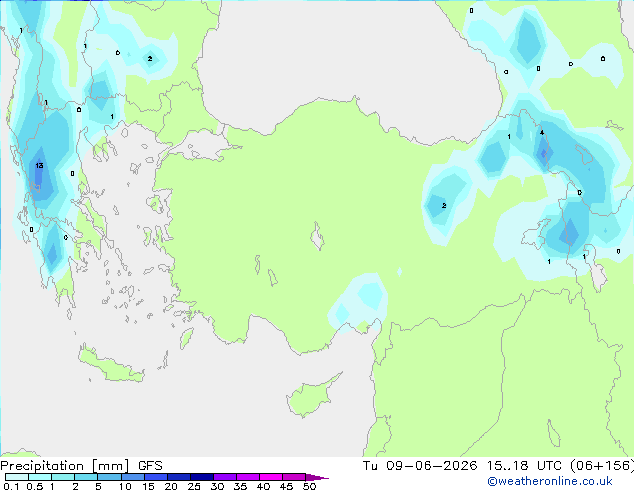Click the '2' value in the Balkans
Screen dimensions: 634x490
(x=150, y=59)
